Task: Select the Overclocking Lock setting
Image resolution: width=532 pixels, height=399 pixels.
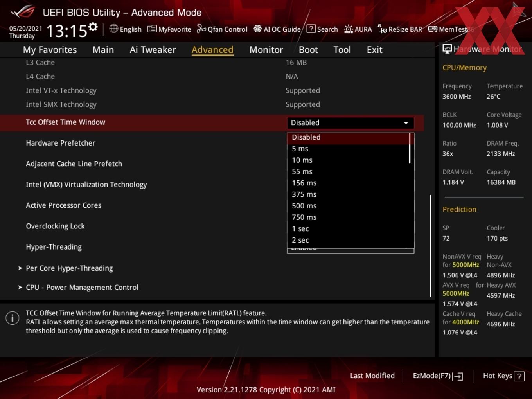Action: 55,226
